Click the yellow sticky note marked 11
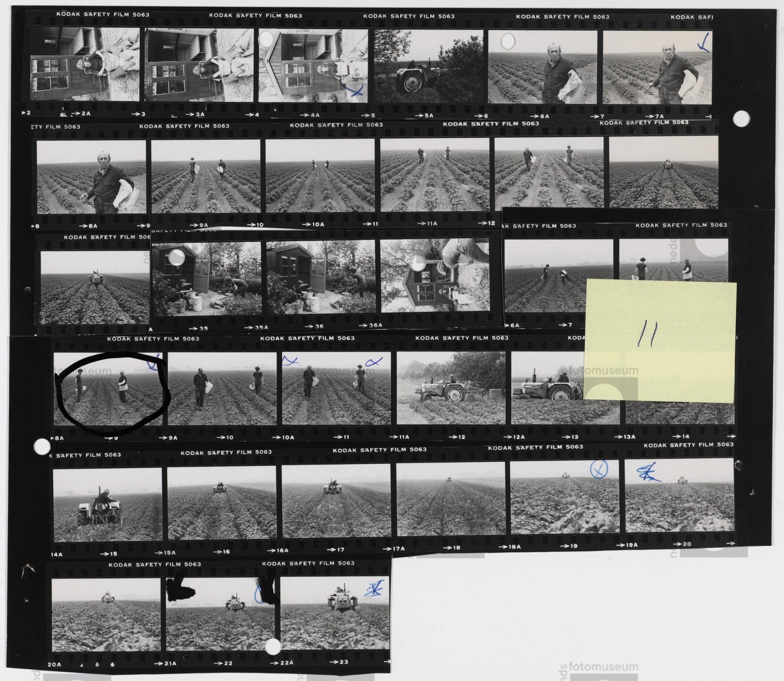 659,341
